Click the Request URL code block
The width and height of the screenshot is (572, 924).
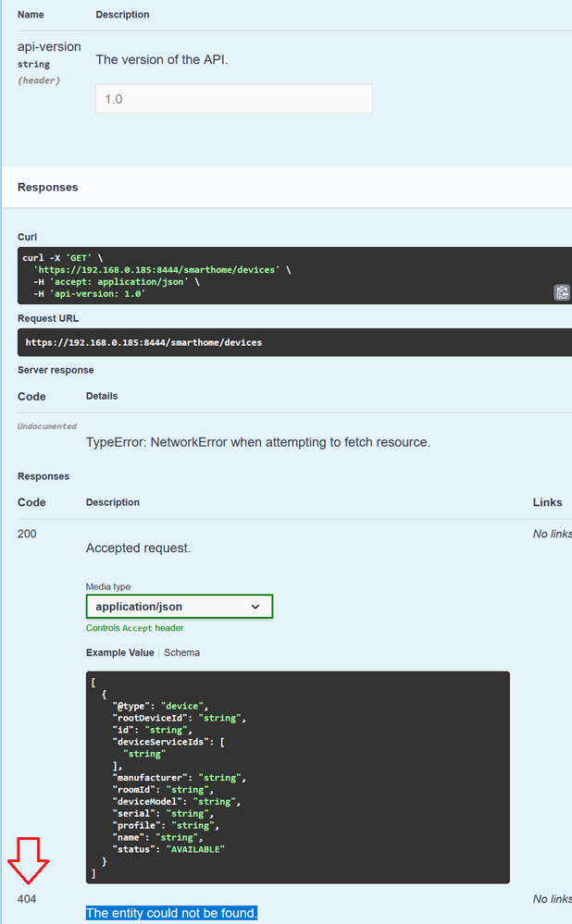278,341
